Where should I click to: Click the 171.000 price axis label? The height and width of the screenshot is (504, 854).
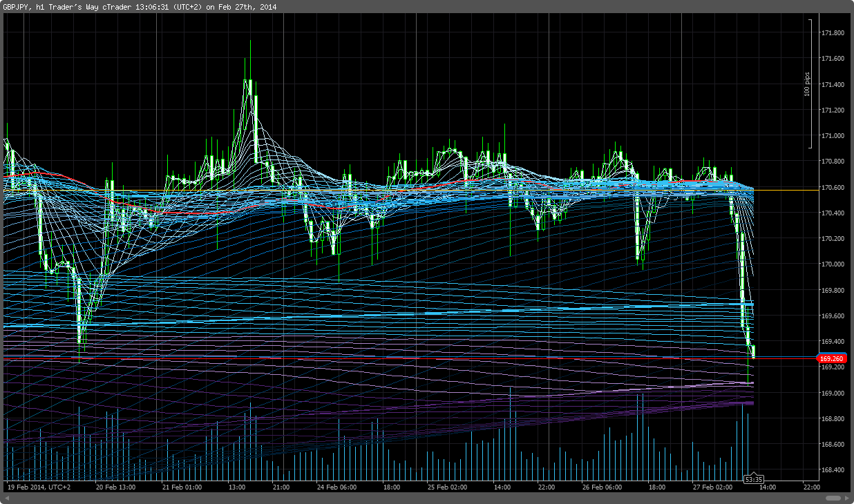pos(831,136)
